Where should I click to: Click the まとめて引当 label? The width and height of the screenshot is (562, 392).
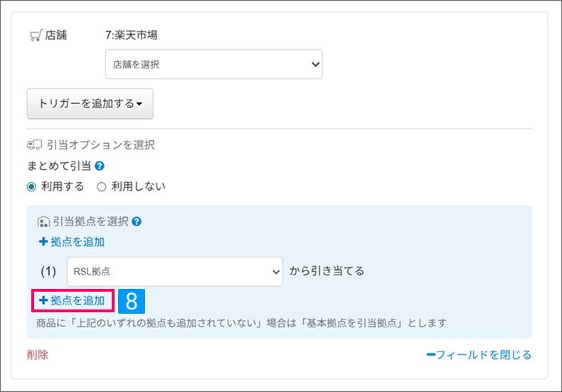point(59,166)
